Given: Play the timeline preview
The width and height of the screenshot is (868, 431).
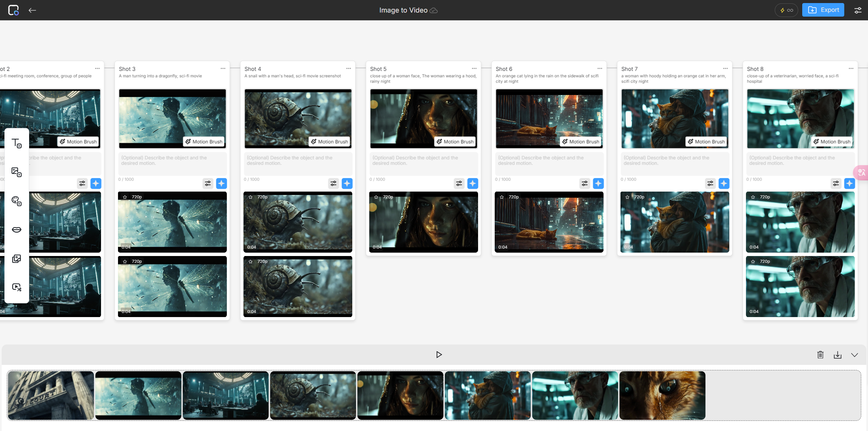Looking at the screenshot, I should (x=439, y=354).
